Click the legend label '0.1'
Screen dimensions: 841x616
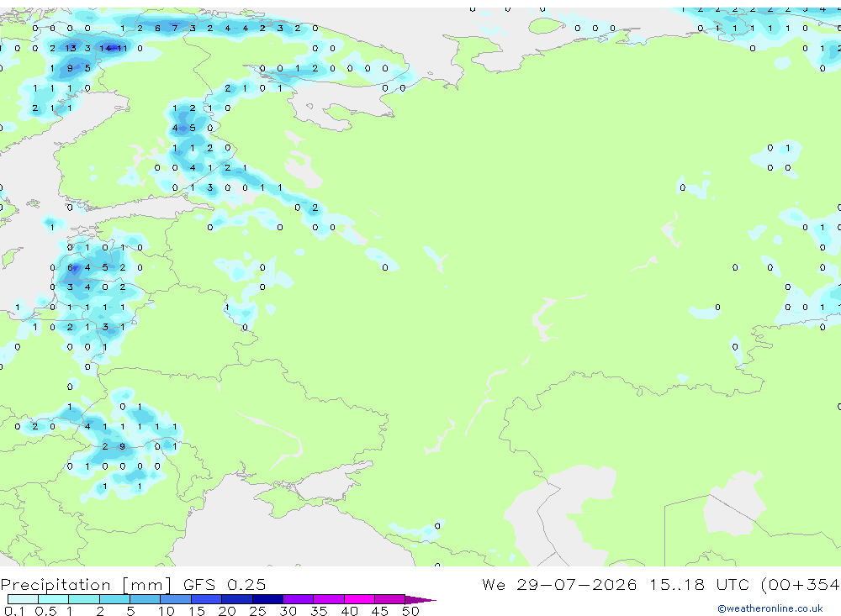pos(14,611)
